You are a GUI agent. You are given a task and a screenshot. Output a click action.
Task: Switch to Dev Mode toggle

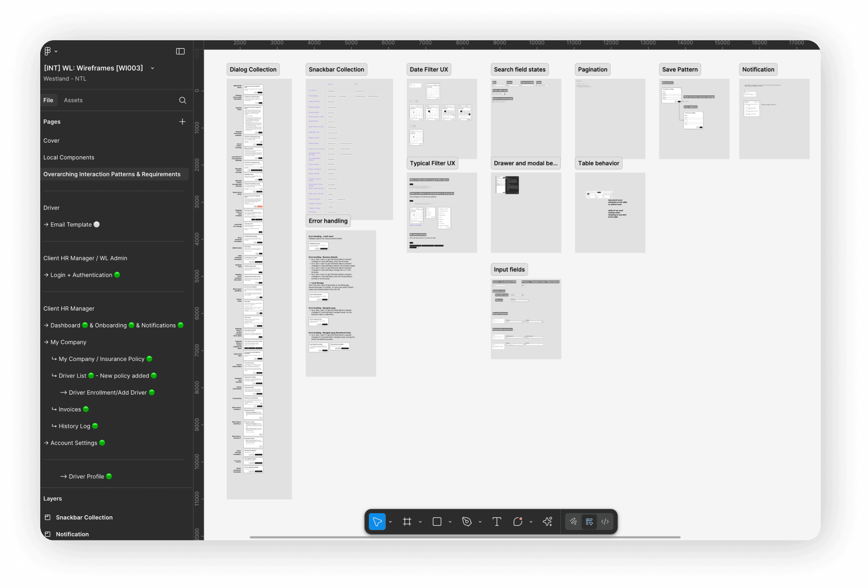point(605,521)
